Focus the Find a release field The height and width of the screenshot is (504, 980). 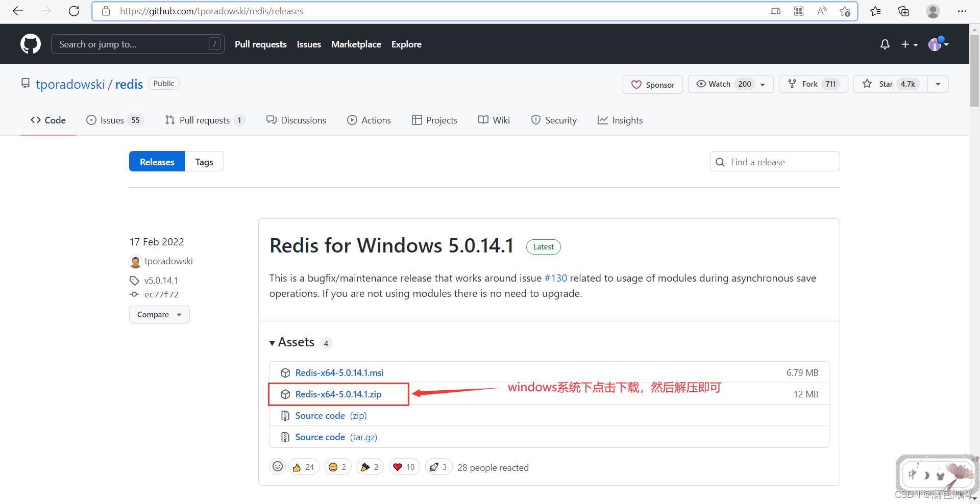click(775, 162)
